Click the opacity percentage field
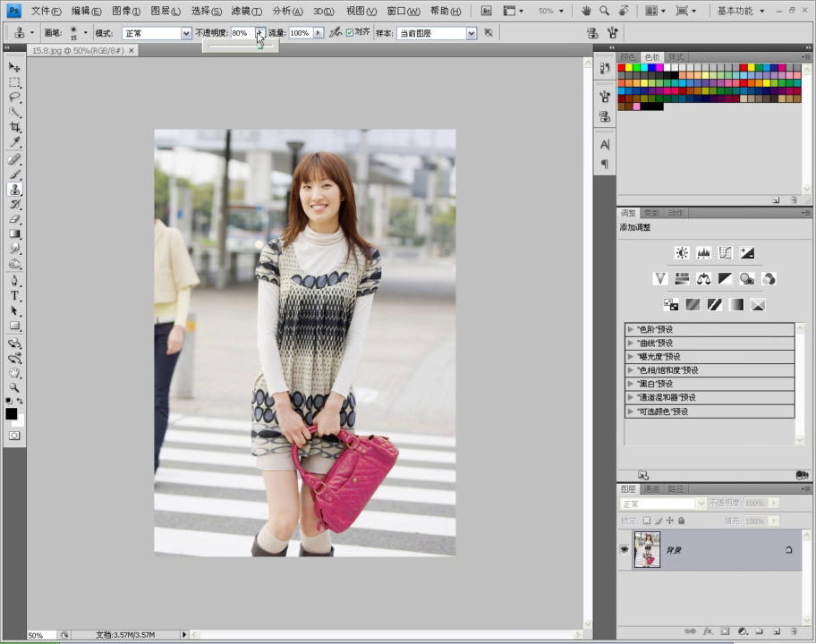This screenshot has height=644, width=816. click(242, 33)
